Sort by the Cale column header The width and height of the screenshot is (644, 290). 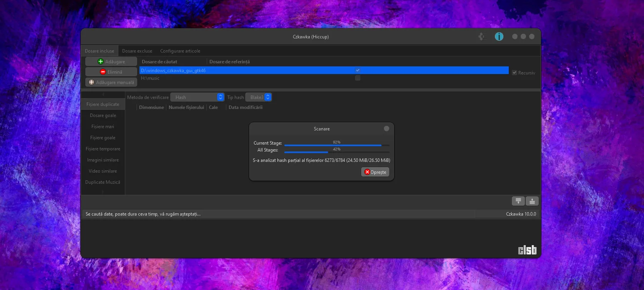click(x=213, y=107)
